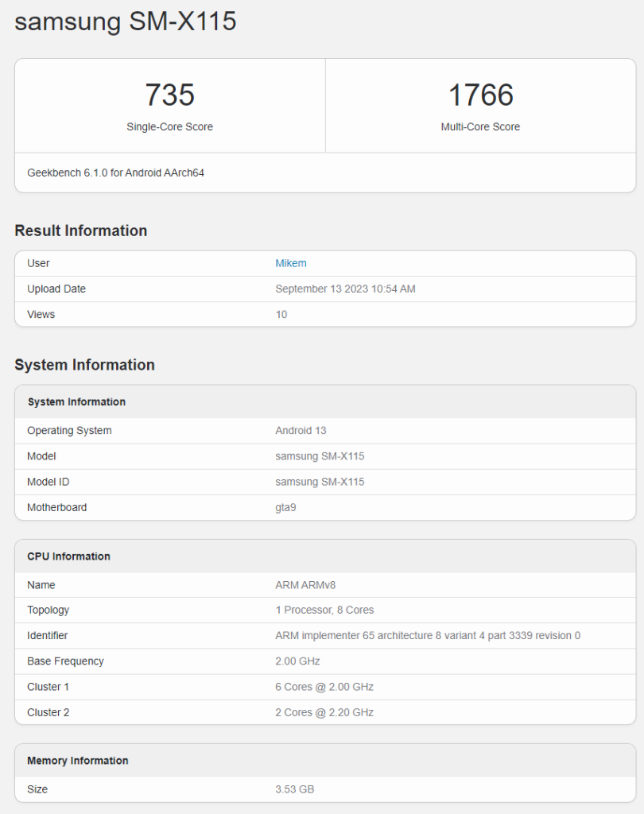Screen dimensions: 644x814
Task: Click the Topology row showing 8 Cores
Action: (326, 610)
